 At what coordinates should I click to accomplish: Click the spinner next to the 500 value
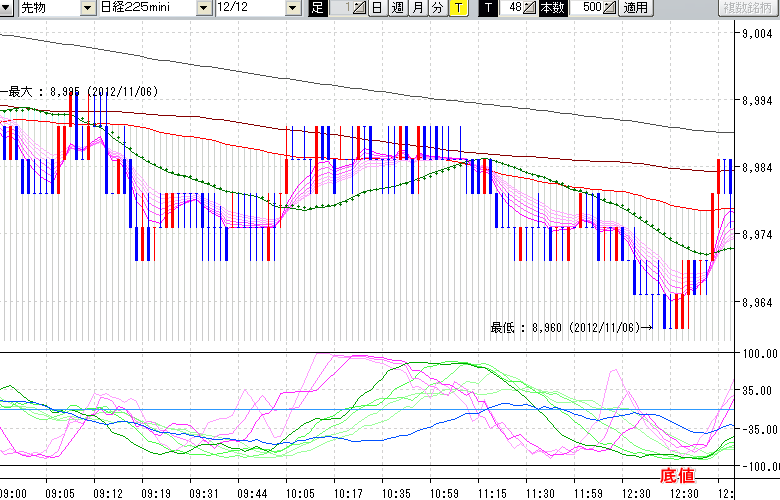pos(610,8)
